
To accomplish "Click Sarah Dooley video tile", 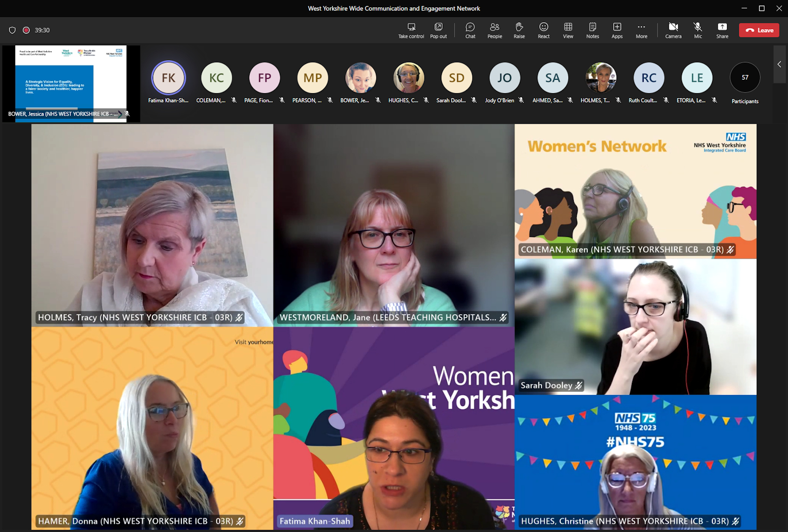I will point(635,327).
